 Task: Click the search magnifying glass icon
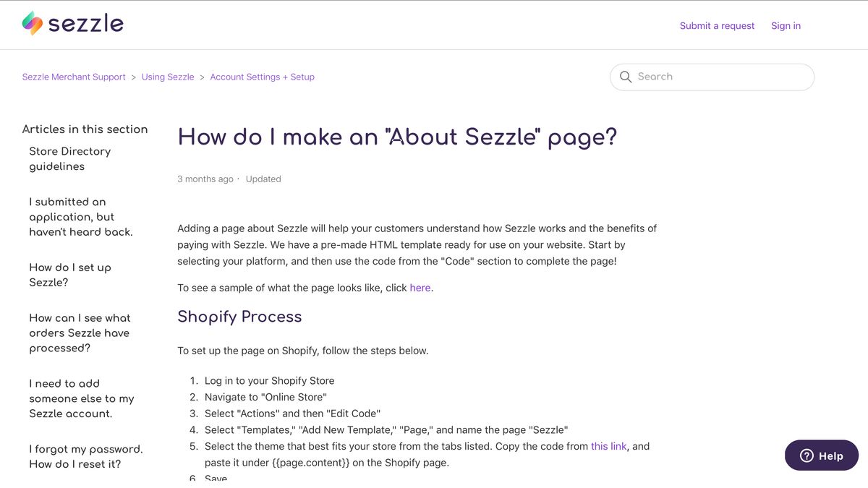point(626,77)
